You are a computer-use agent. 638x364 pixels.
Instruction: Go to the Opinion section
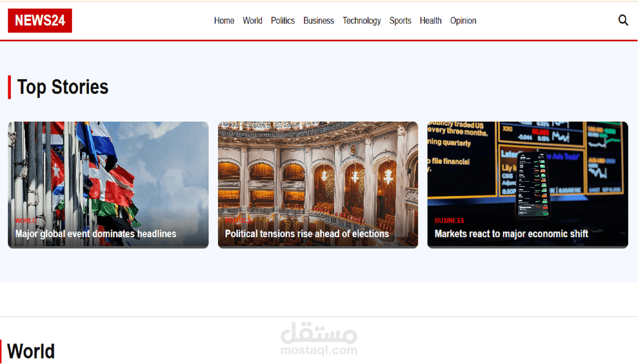click(x=463, y=21)
